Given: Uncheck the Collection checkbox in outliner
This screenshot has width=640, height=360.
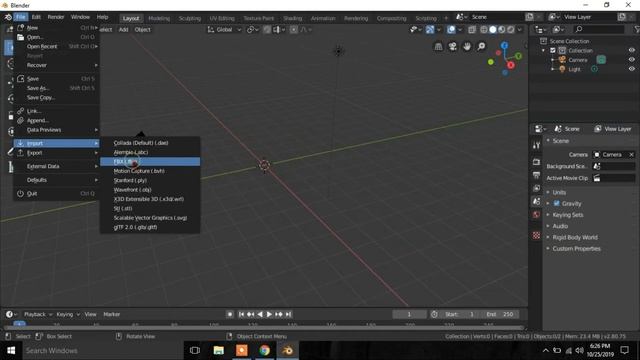Looking at the screenshot, I should point(553,51).
